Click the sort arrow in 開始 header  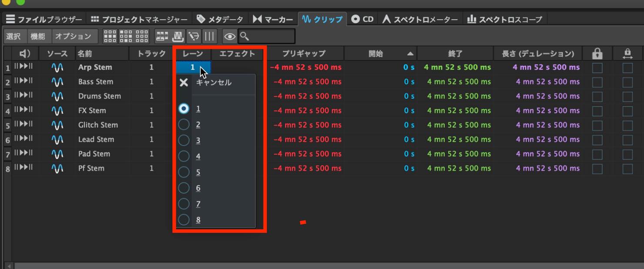[x=410, y=54]
